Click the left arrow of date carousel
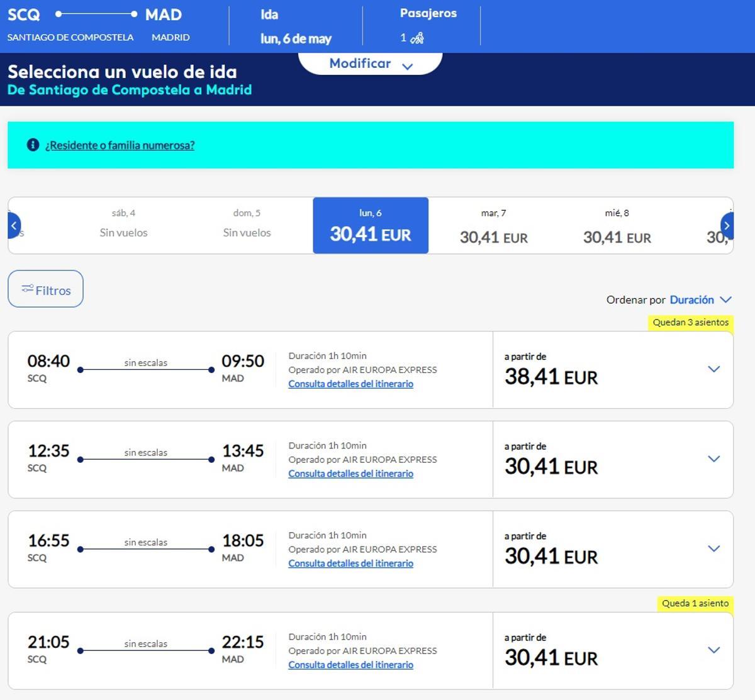The height and width of the screenshot is (700, 755). [14, 226]
